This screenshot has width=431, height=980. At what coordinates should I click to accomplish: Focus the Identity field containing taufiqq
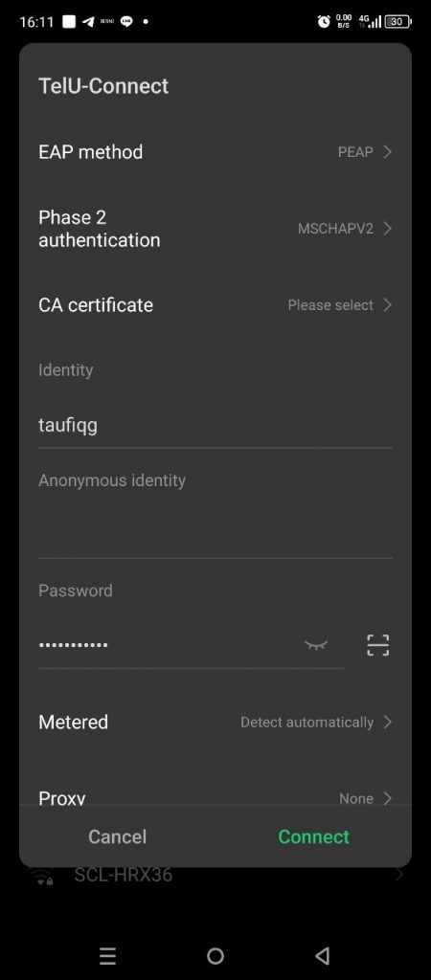tap(215, 426)
